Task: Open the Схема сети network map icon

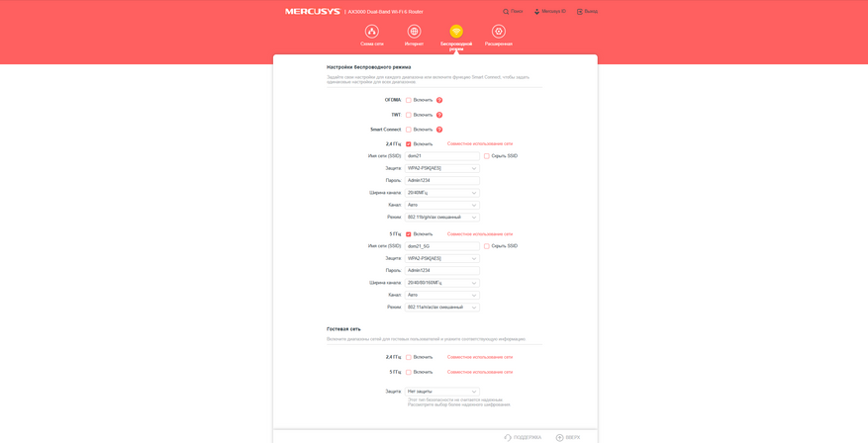Action: [x=371, y=32]
